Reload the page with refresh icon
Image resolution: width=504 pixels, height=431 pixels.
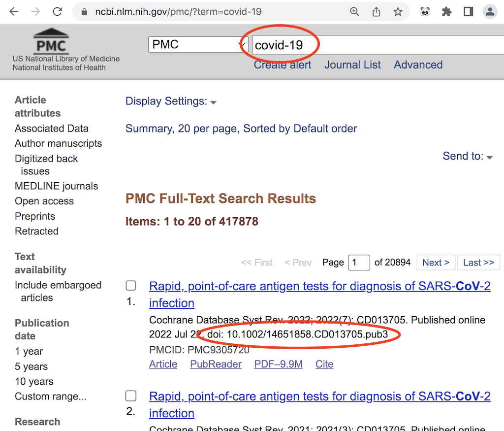(58, 12)
